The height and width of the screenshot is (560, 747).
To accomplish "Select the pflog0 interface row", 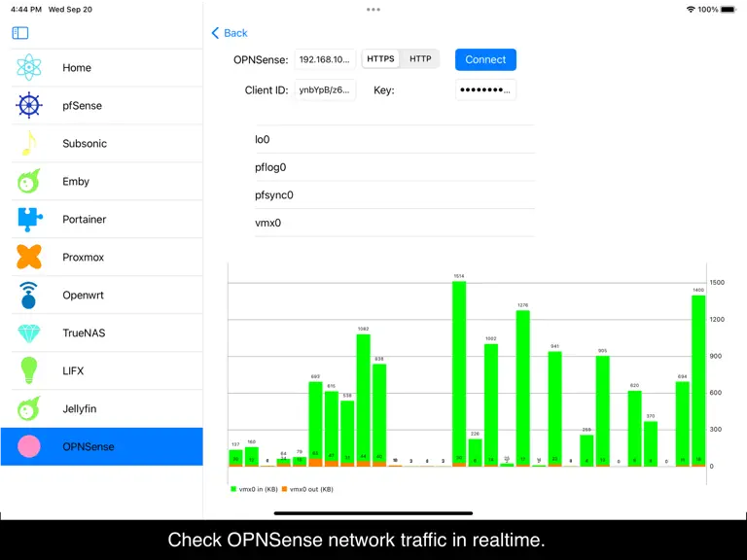I will tap(395, 167).
